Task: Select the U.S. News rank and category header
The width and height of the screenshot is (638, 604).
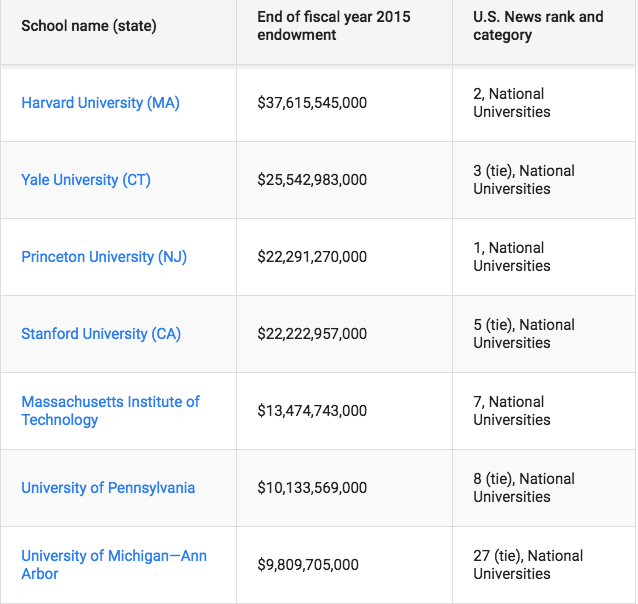Action: [538, 26]
